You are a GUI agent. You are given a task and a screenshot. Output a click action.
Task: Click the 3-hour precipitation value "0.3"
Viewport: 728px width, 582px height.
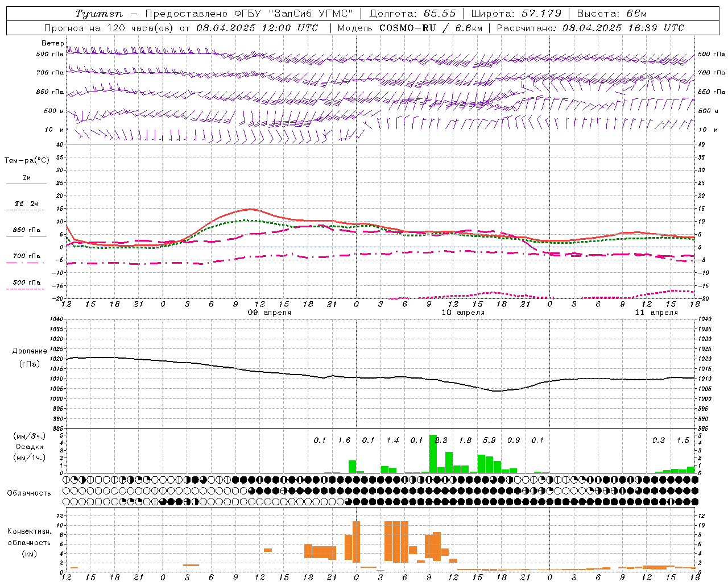point(659,440)
